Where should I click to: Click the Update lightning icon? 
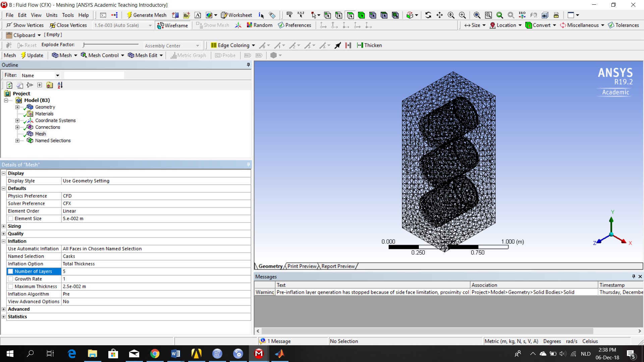(x=23, y=55)
